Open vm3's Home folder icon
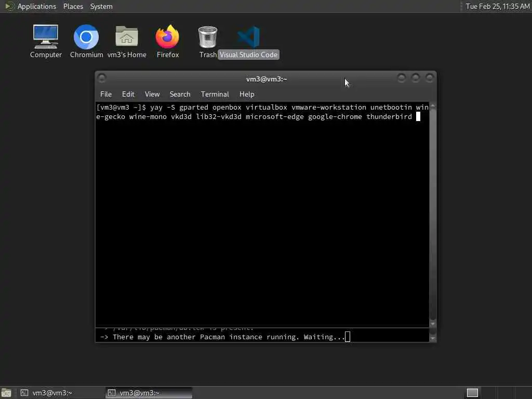 click(x=127, y=42)
